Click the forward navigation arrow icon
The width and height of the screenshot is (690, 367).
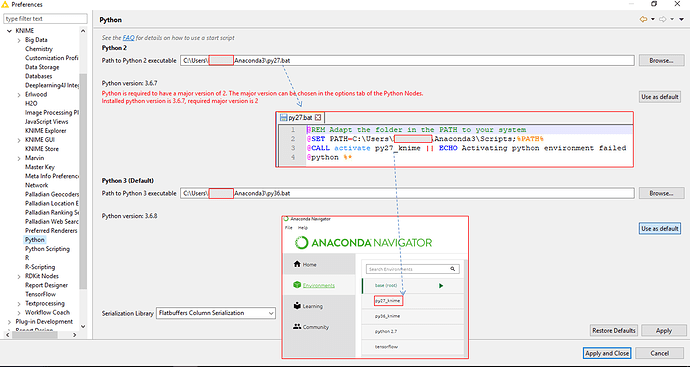662,19
